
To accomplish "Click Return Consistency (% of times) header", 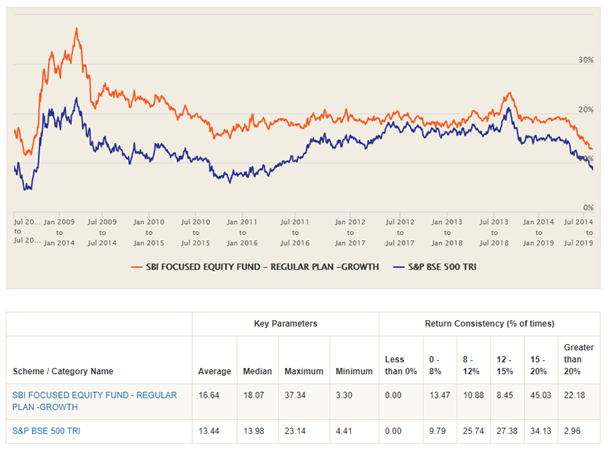I will pyautogui.click(x=491, y=325).
